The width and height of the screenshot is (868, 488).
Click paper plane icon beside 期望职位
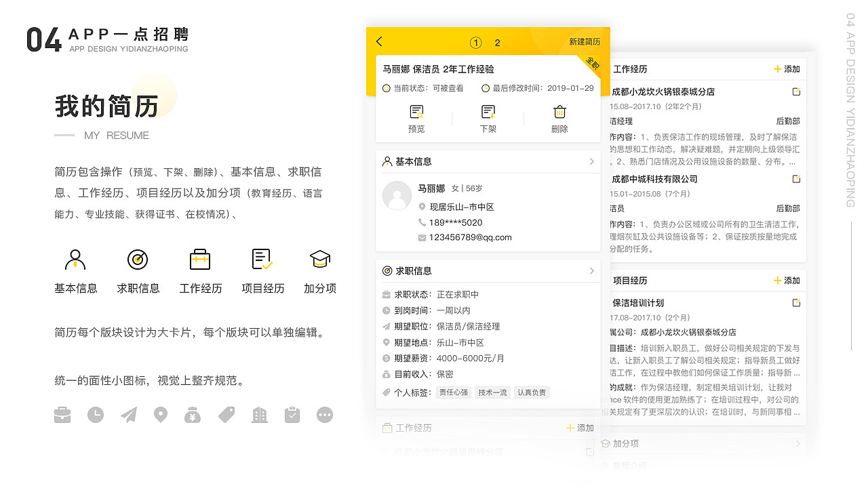click(x=387, y=326)
